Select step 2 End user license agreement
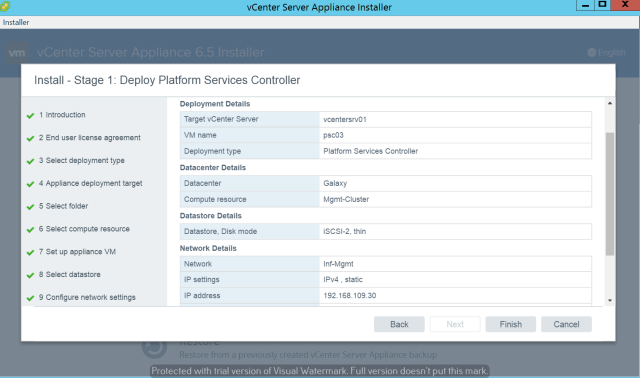 tap(89, 138)
